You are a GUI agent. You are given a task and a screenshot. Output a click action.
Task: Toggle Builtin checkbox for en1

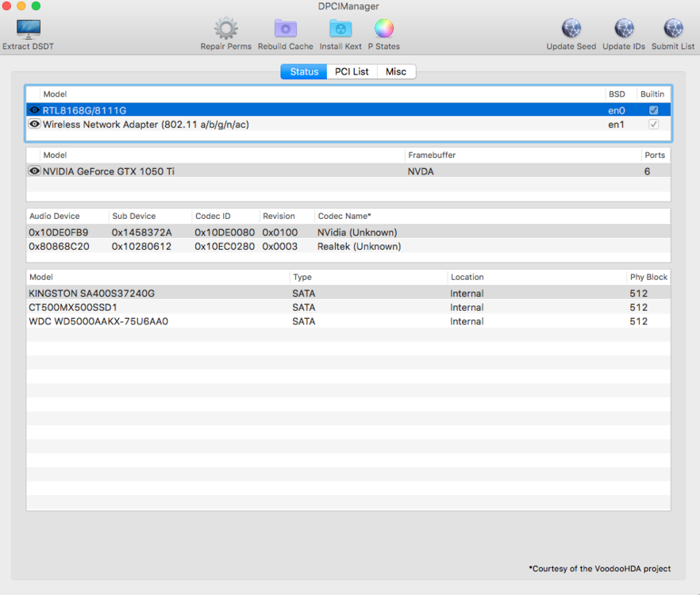click(x=654, y=124)
